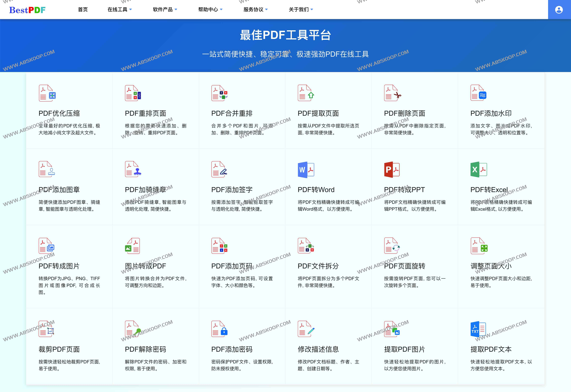Click the BestPDF logo

click(27, 10)
